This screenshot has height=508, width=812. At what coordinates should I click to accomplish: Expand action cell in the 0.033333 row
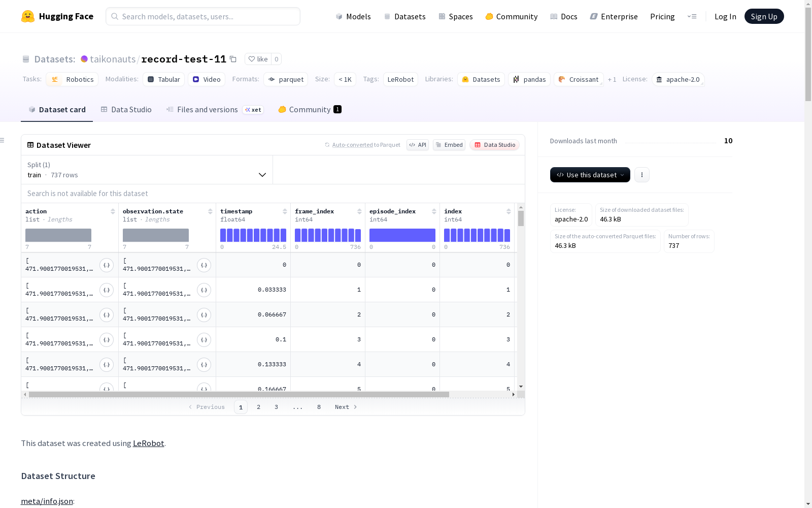[107, 290]
